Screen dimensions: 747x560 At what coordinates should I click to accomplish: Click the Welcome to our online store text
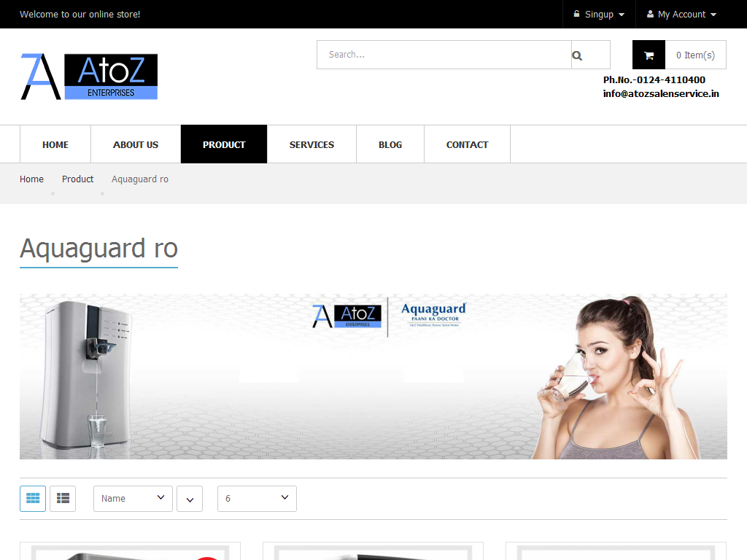80,15
